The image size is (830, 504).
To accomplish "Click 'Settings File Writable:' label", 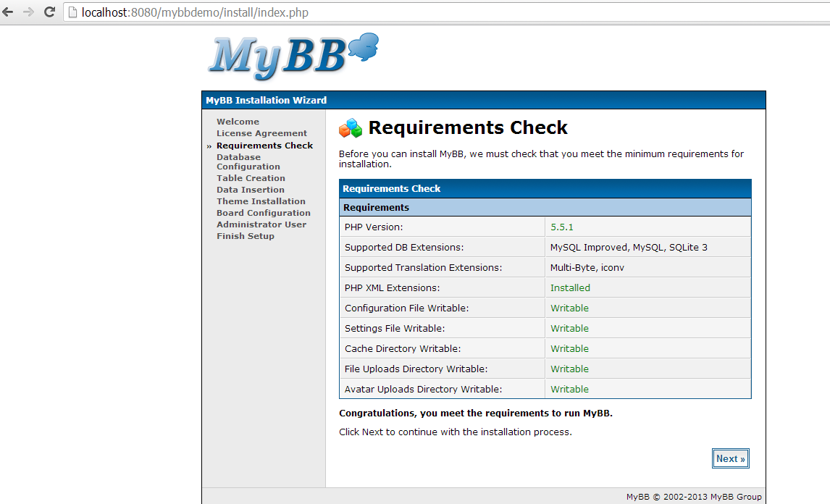I will [395, 329].
